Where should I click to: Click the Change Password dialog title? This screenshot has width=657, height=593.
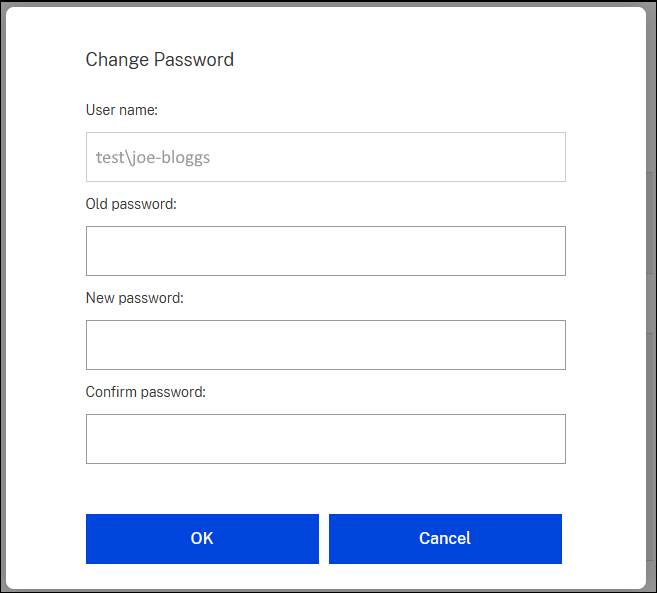160,60
